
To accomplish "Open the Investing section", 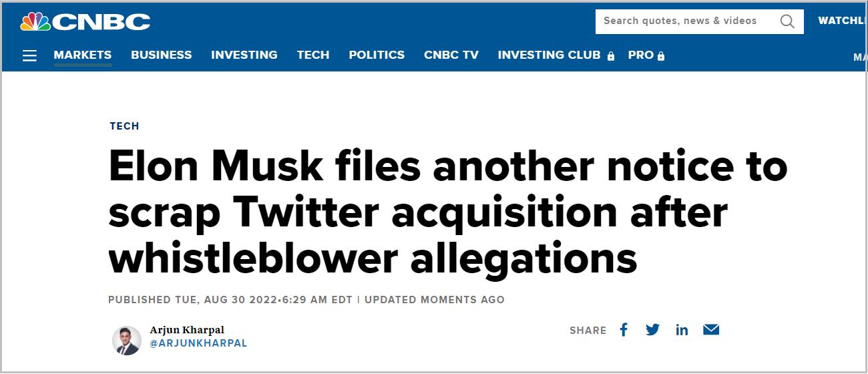I will [x=244, y=55].
